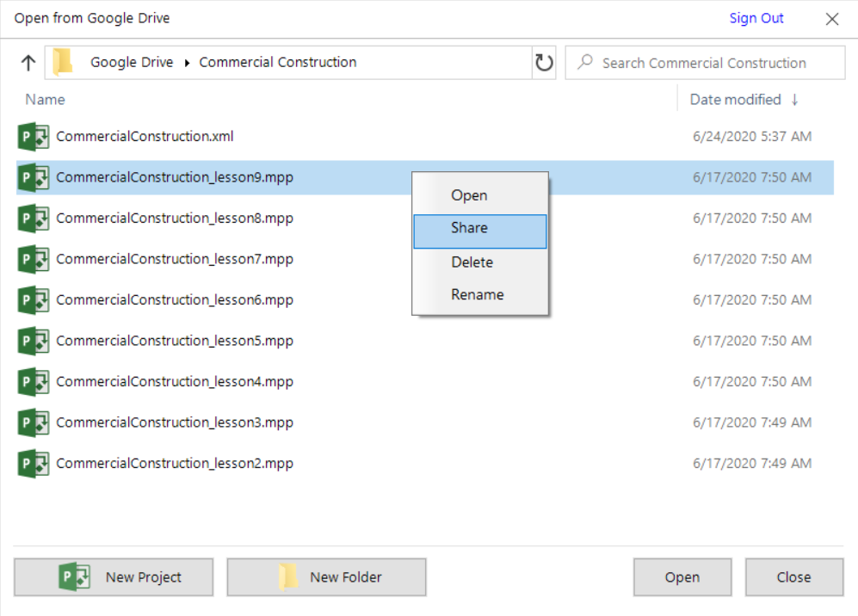Click the date 6/24/2020 5:37 AM
The height and width of the screenshot is (616, 858).
click(x=752, y=136)
